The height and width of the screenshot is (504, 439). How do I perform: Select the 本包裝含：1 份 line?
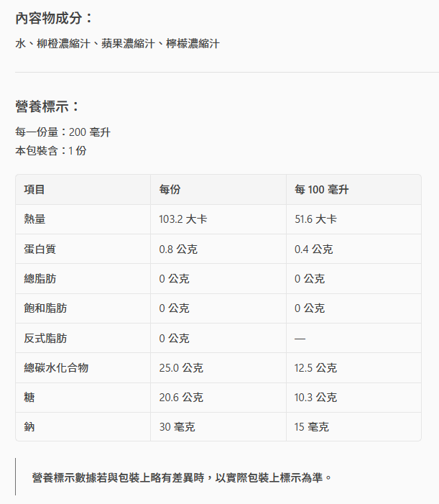51,151
